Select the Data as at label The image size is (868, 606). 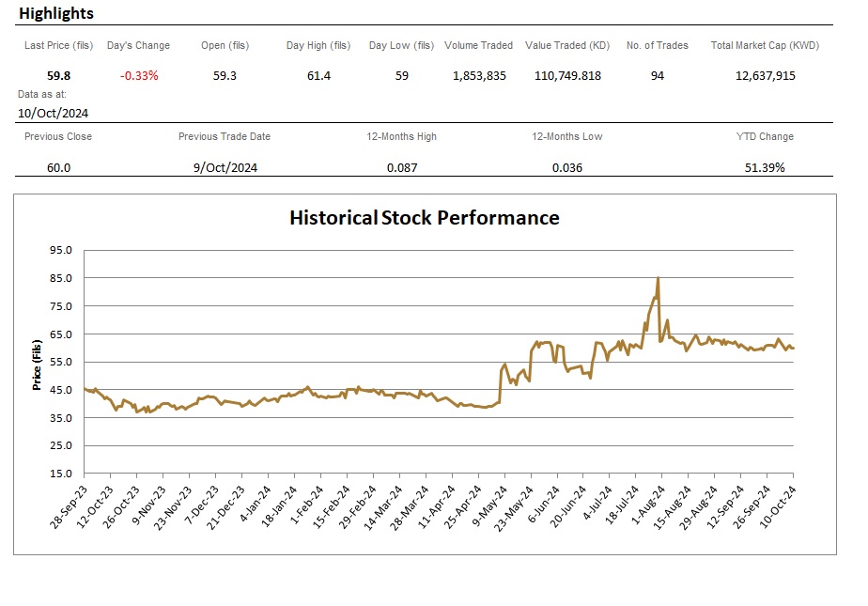[42, 94]
